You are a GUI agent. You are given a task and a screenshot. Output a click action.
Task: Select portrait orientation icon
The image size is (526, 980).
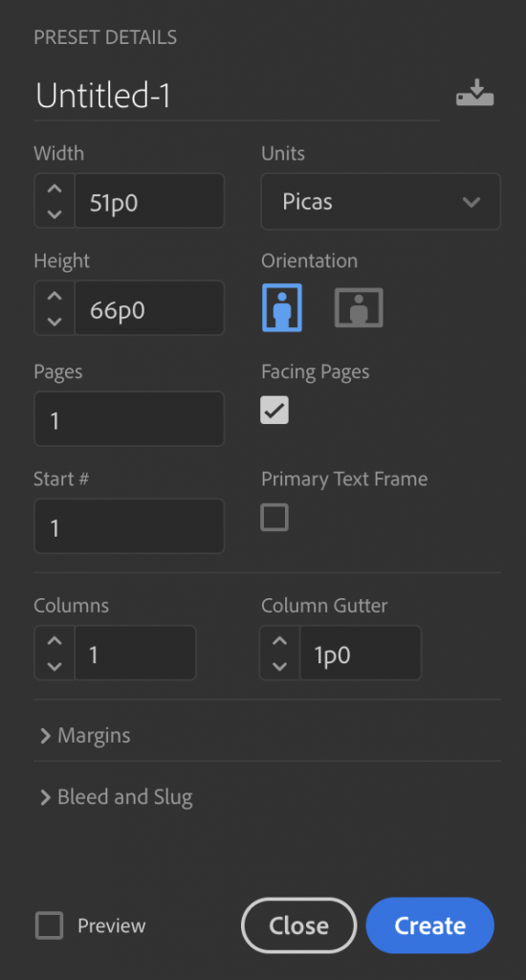(282, 307)
